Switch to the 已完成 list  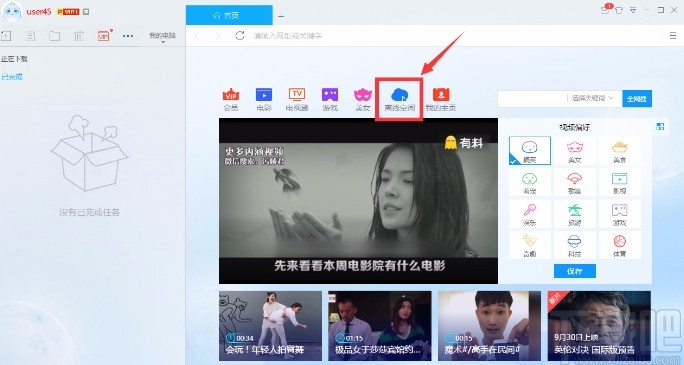[12, 77]
